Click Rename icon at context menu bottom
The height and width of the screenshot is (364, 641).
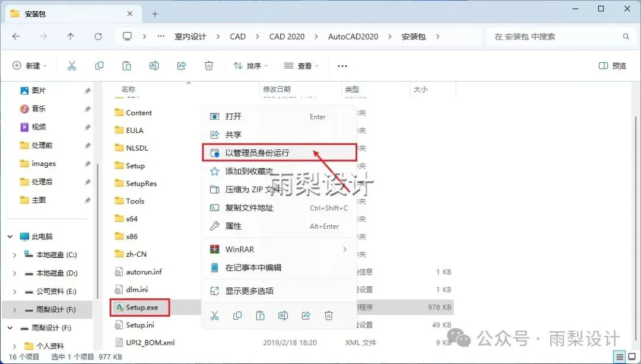tap(283, 315)
